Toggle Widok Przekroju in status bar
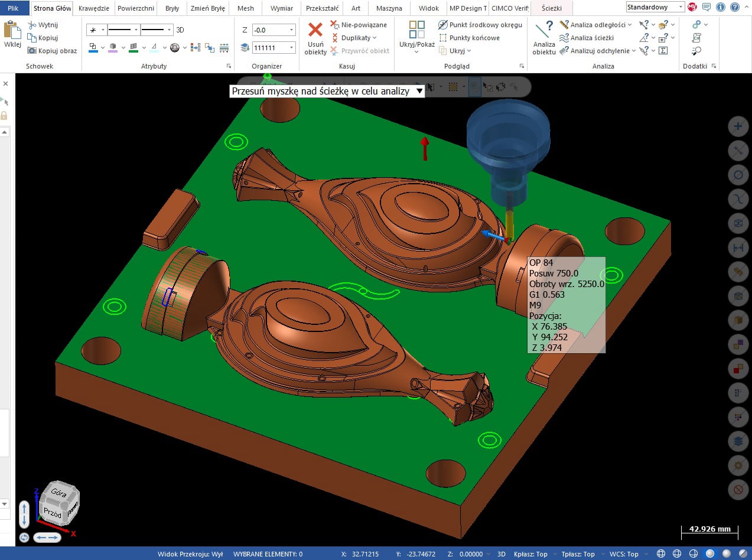This screenshot has height=560, width=752. (x=190, y=554)
